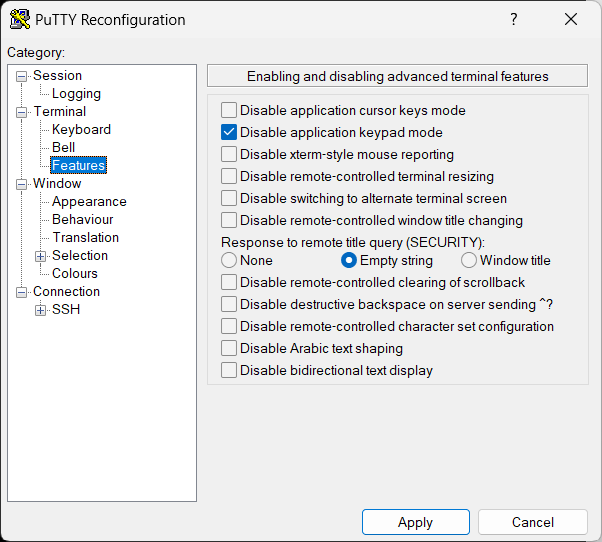Click the help question mark button
The image size is (602, 542).
[x=513, y=19]
